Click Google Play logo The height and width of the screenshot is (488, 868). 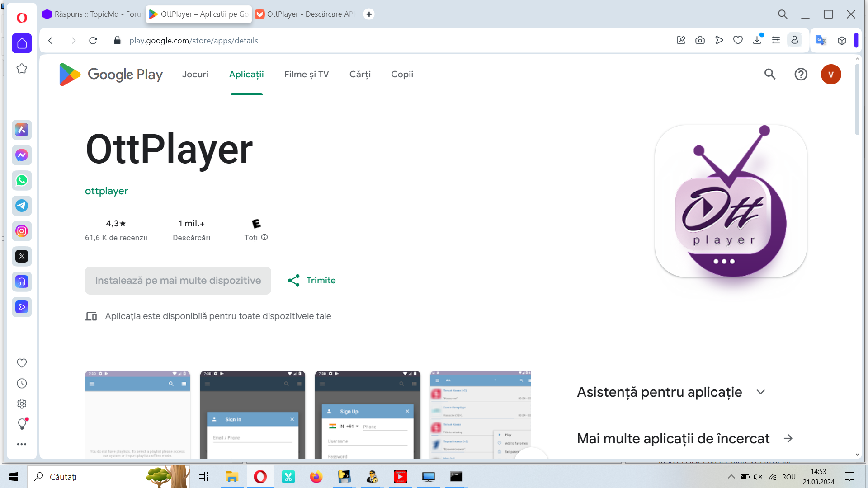click(x=111, y=74)
